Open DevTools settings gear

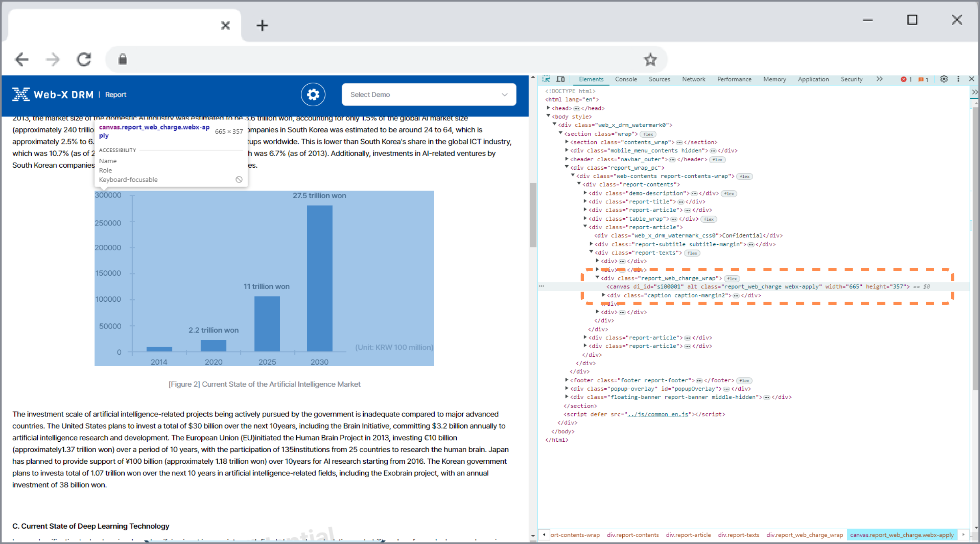click(944, 79)
